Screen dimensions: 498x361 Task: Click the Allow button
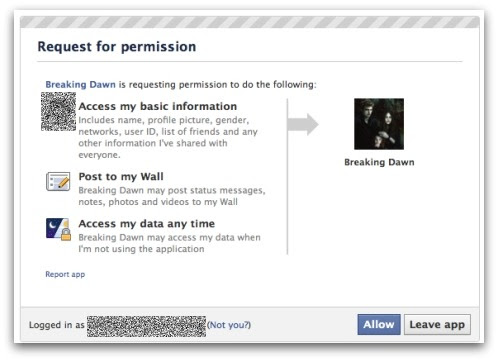pos(379,324)
